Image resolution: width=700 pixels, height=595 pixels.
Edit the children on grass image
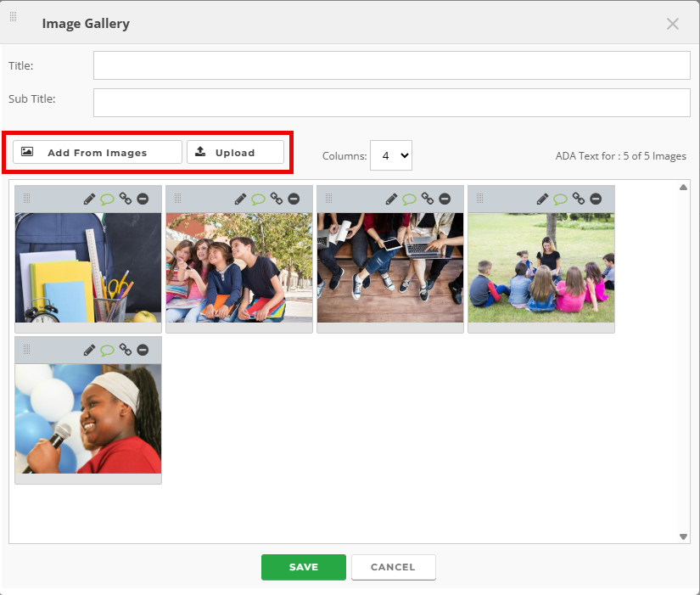[x=542, y=199]
